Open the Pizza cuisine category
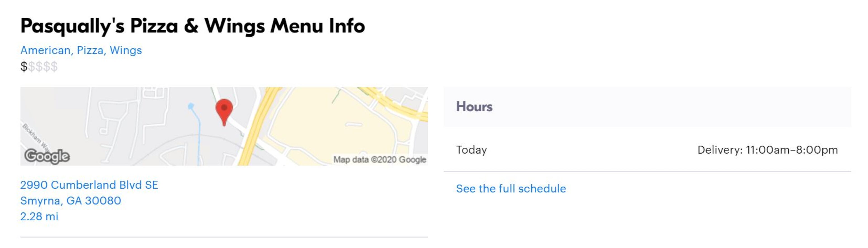Viewport: 868px width, 248px height. pos(90,50)
